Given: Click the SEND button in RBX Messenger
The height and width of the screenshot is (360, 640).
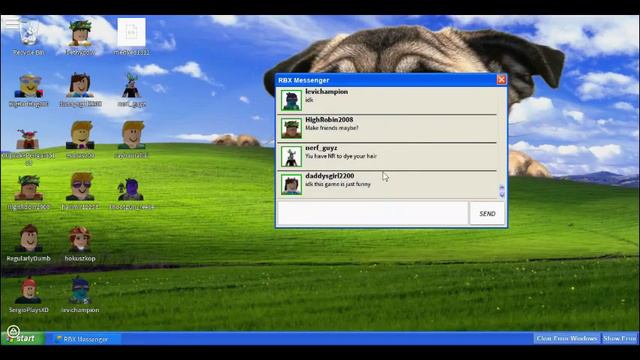Looking at the screenshot, I should 487,213.
